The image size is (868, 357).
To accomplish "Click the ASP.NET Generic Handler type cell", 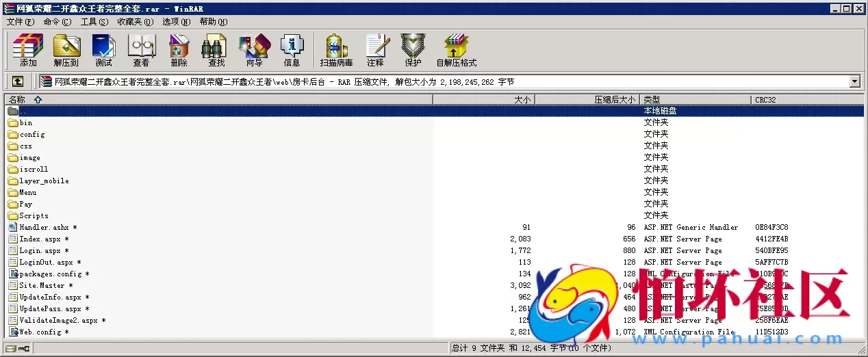I will coord(691,228).
